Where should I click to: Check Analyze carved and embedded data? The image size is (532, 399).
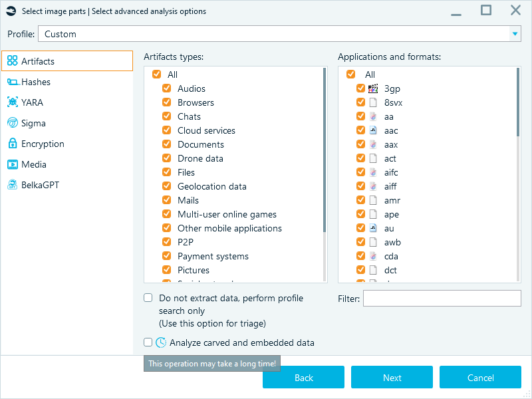[x=148, y=342]
